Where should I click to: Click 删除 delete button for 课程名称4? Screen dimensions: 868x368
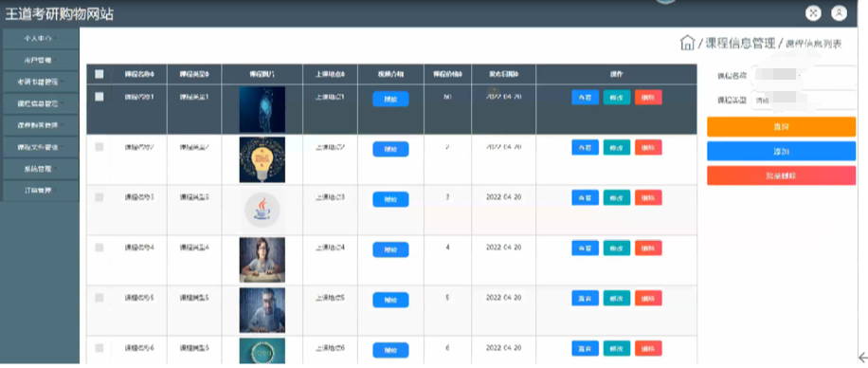[648, 248]
